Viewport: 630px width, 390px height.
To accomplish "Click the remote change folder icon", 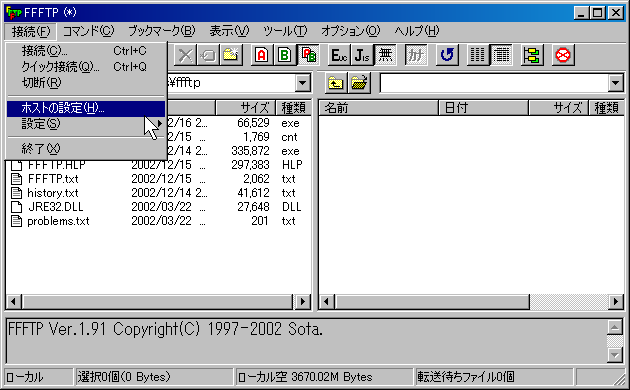I will (x=359, y=83).
